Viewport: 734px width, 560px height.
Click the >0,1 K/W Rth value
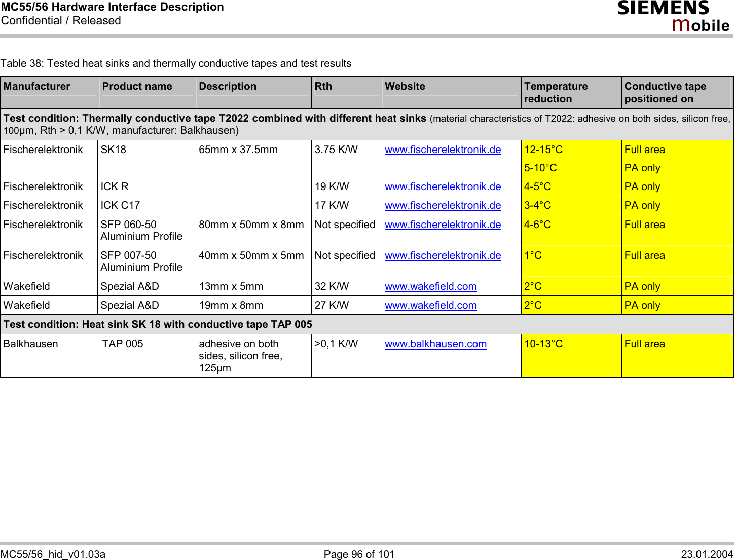(x=336, y=344)
